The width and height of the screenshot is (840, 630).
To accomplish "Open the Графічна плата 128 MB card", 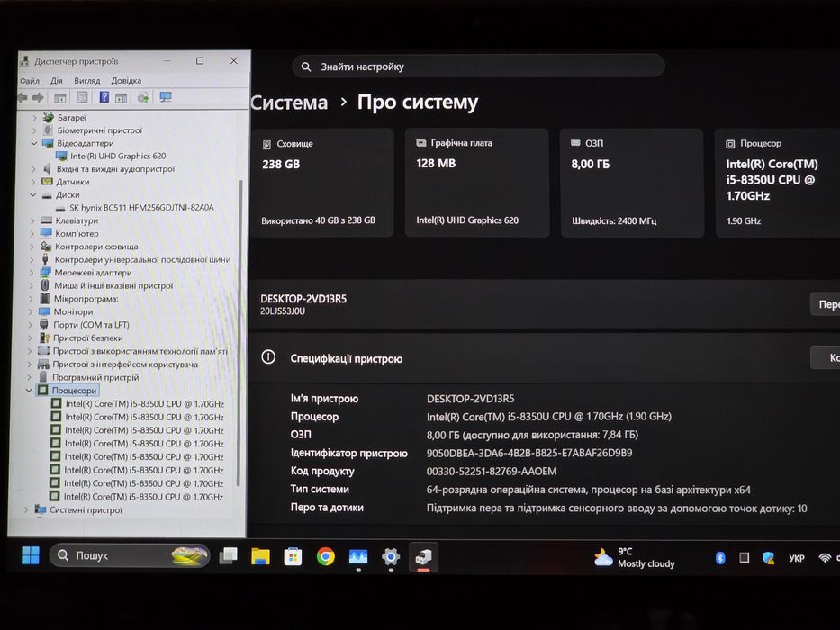I will pos(477,182).
